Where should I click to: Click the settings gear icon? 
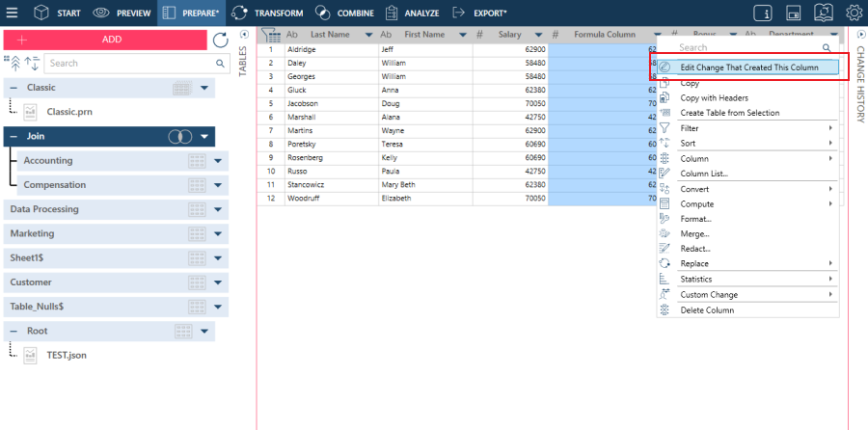[x=854, y=13]
